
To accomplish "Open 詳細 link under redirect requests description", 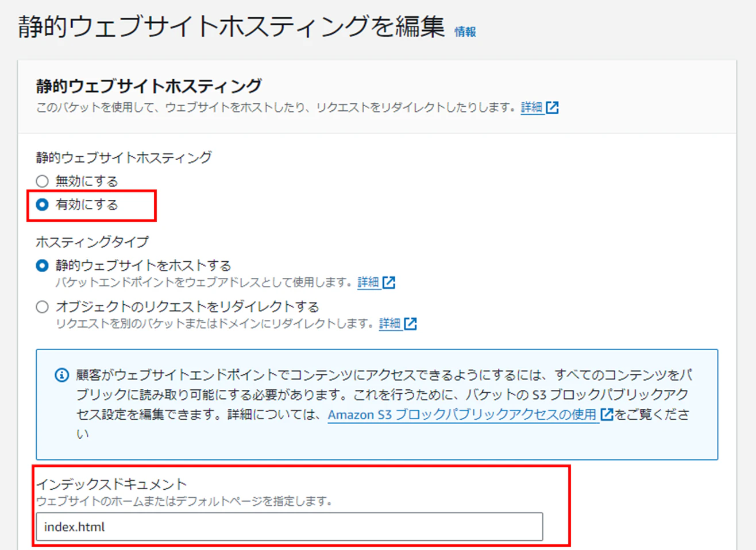I will 389,324.
